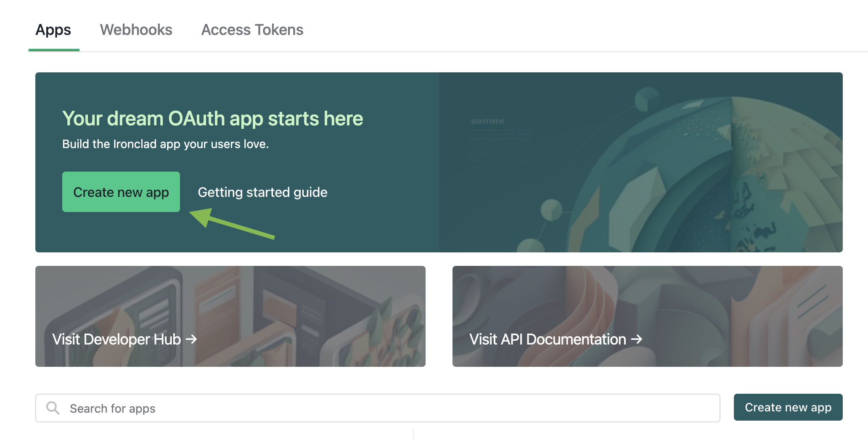This screenshot has width=868, height=440.
Task: Click the Visit Developer Hub text
Action: pos(116,339)
